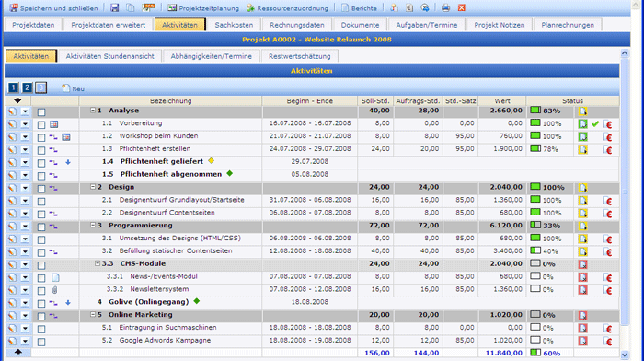The height and width of the screenshot is (361, 644).
Task: Collapse the Online Marketing group
Action: pos(93,314)
